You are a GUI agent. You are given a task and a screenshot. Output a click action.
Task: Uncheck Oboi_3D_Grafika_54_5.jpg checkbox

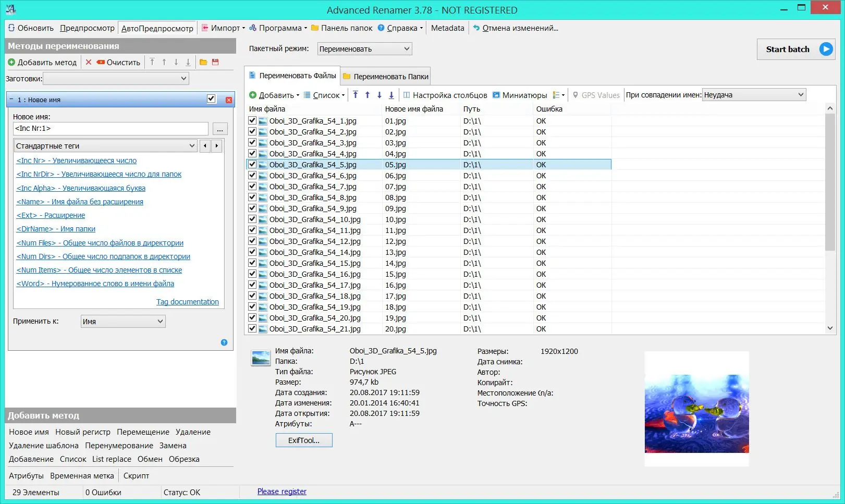(x=252, y=164)
